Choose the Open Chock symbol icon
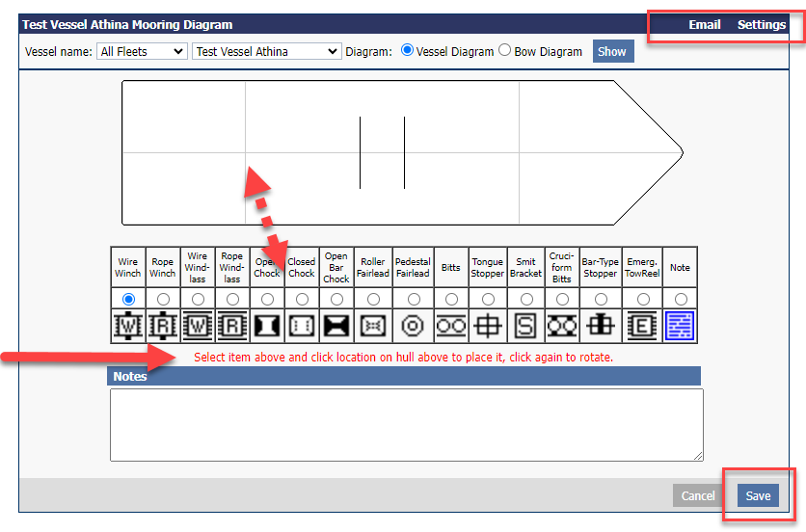 [267, 326]
